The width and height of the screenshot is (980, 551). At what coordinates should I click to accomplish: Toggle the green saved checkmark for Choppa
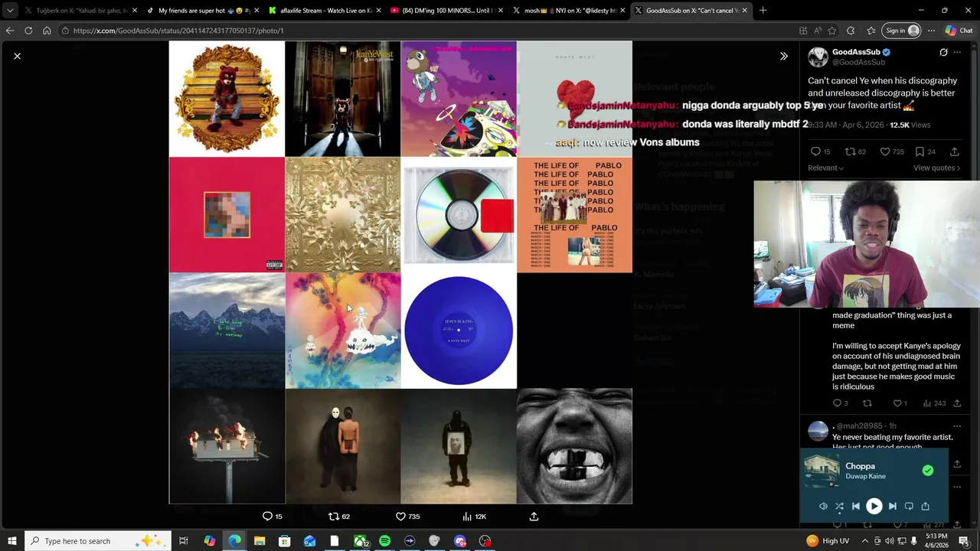coord(928,471)
